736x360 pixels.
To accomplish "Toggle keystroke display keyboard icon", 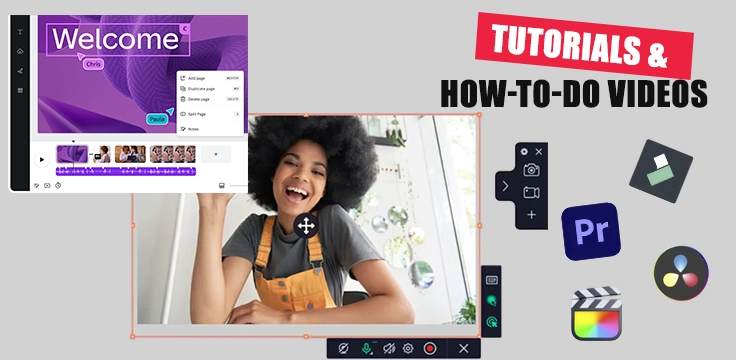I will click(x=491, y=280).
